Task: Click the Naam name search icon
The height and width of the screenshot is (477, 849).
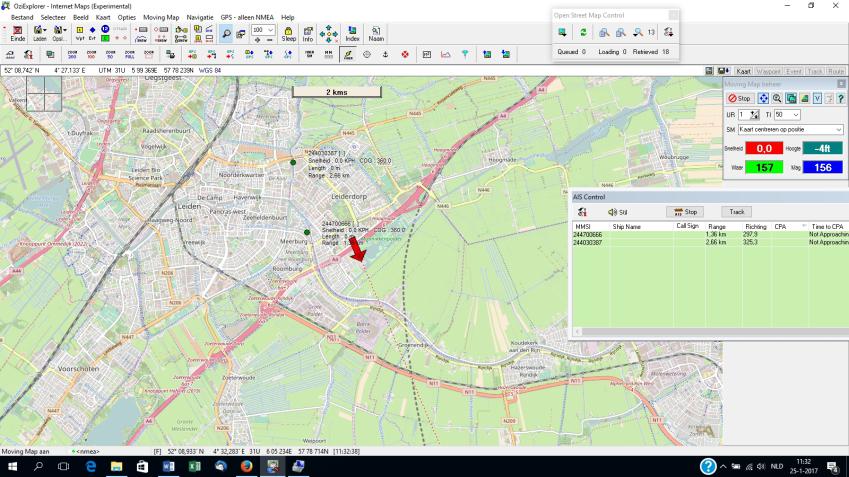Action: click(376, 34)
